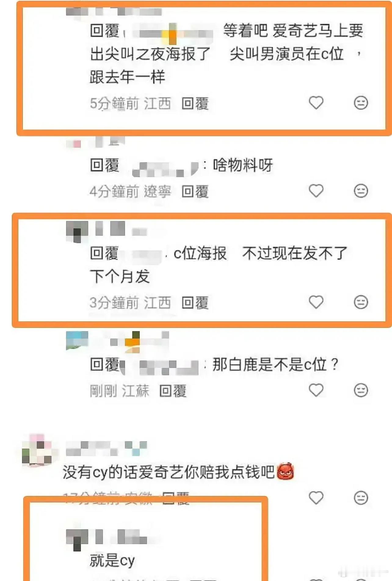Like the c位海报 下个月发 comment

316,302
